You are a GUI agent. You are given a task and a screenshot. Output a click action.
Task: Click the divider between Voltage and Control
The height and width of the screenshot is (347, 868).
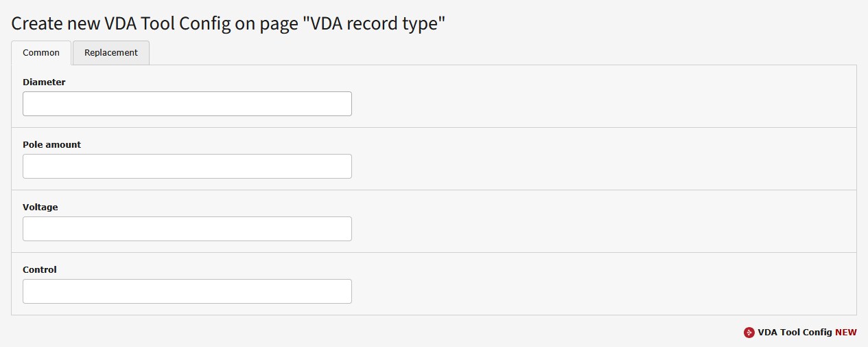434,252
